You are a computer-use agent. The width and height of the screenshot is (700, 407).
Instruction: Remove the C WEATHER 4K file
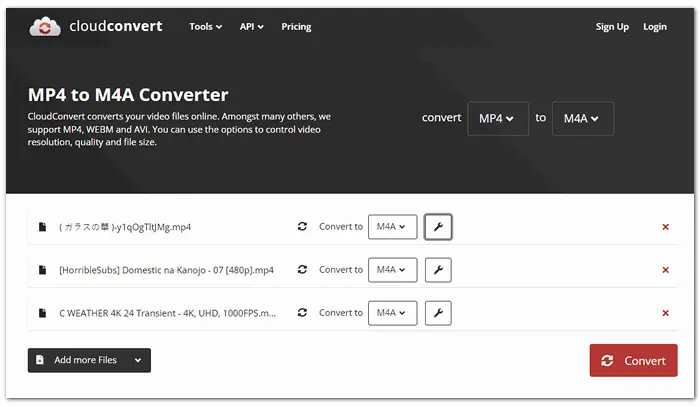[665, 313]
